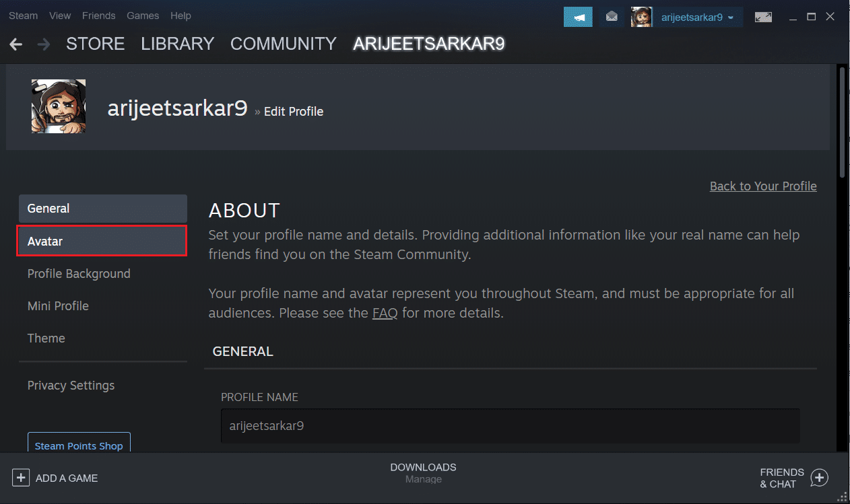Open the Friends menu
Screen dimensions: 850x504
click(98, 15)
